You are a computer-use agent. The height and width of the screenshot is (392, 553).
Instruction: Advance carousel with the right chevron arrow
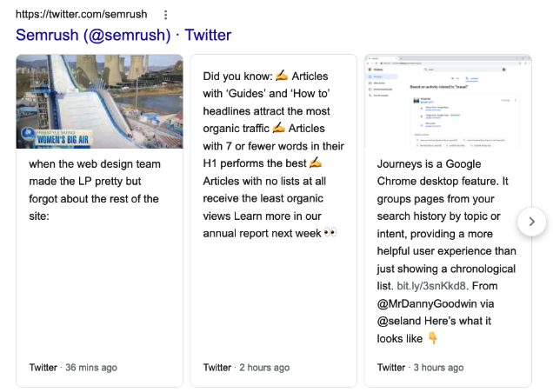tap(531, 222)
